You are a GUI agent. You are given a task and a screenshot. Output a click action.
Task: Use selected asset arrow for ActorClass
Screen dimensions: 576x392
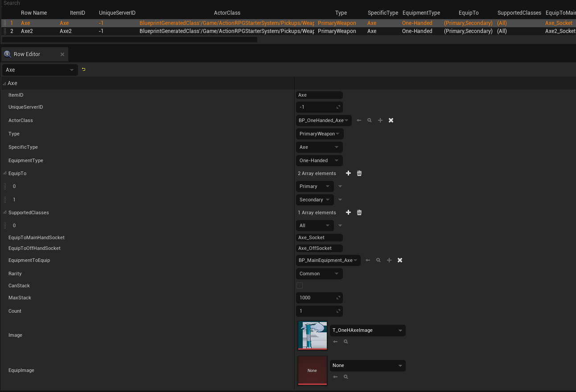click(x=359, y=120)
